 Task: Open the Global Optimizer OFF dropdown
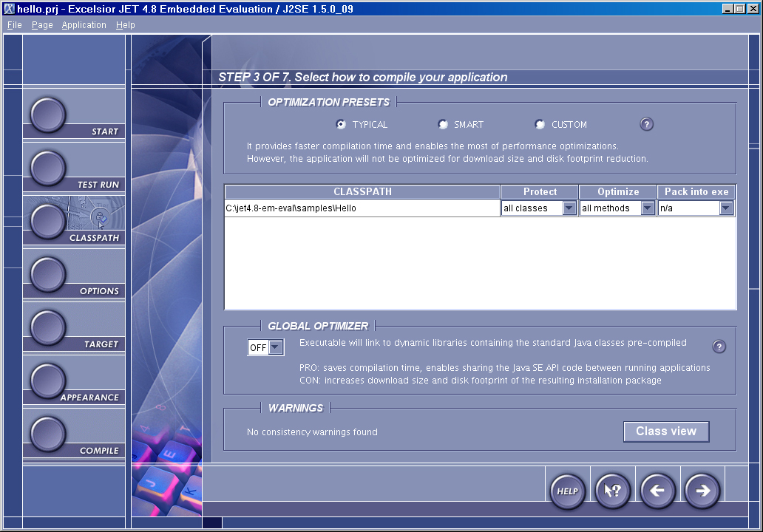[x=265, y=347]
